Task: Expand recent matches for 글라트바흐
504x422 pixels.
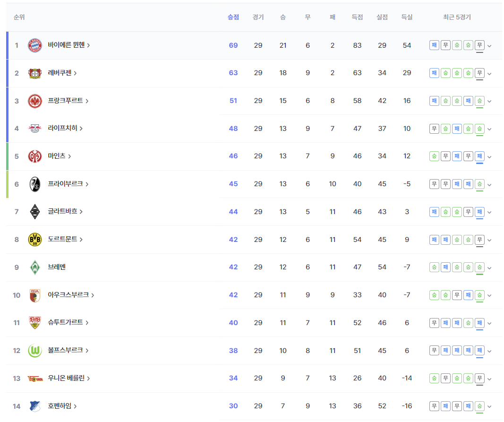Action: 489,212
